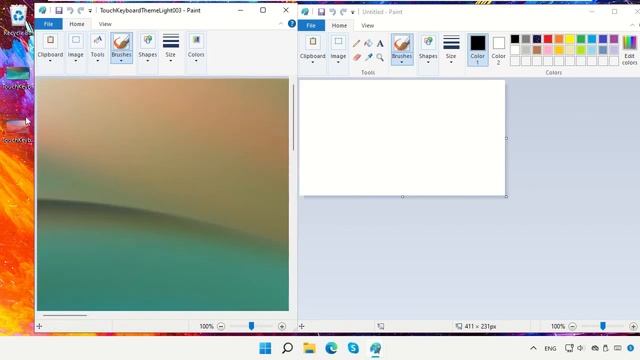Select Color picker eyedropper tool

click(x=369, y=57)
